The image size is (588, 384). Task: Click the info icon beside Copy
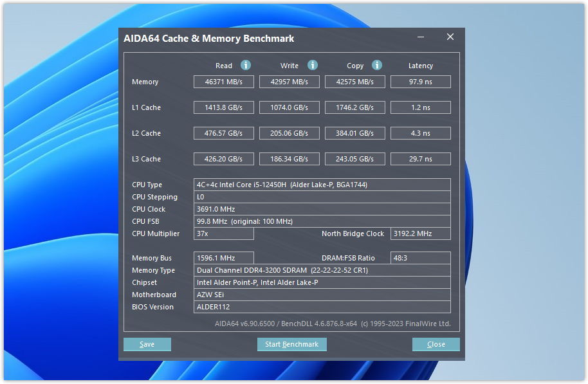[x=377, y=65]
